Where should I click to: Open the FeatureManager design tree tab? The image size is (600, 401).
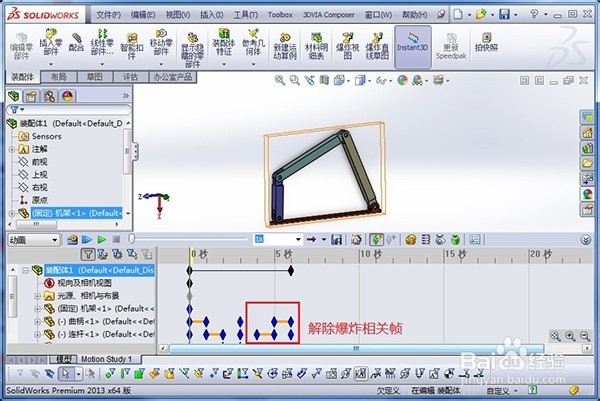pos(14,96)
